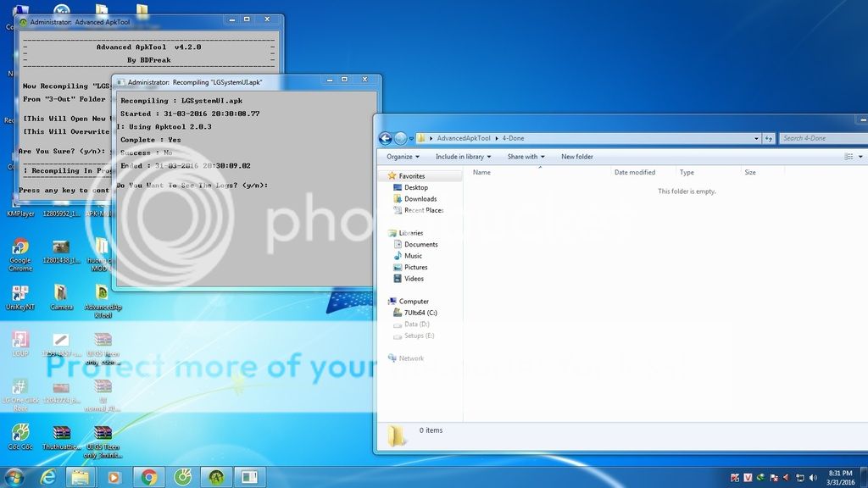Open the Share with menu
Image resolution: width=868 pixels, height=488 pixels.
(526, 157)
